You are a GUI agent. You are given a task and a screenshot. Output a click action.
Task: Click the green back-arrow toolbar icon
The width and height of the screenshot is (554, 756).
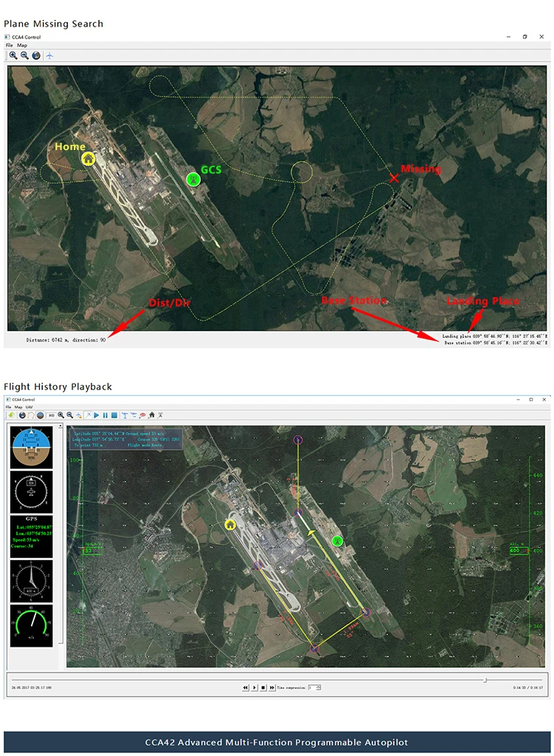pos(12,415)
